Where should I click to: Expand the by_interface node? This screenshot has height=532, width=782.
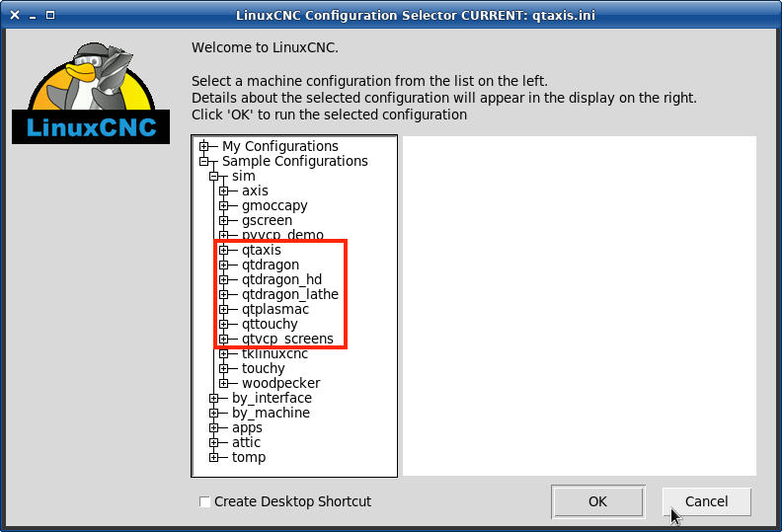[x=214, y=399]
